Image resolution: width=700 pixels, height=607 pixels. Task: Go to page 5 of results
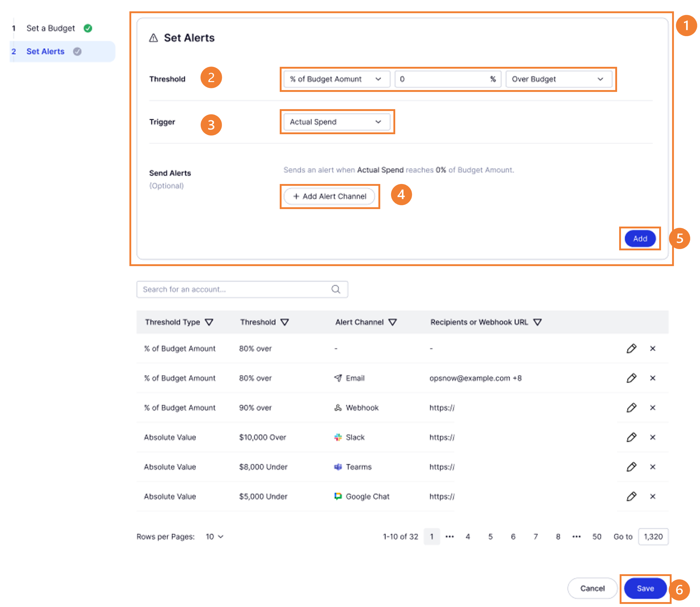tap(490, 537)
